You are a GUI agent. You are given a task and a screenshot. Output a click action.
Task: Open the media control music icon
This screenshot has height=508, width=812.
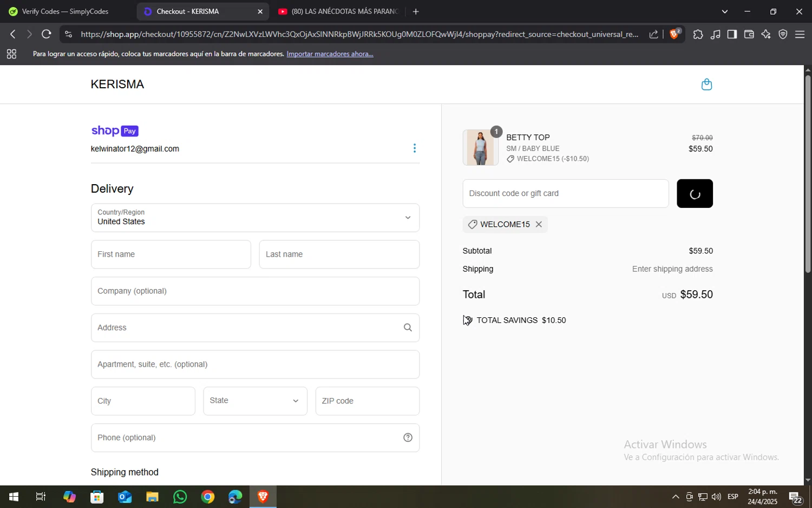tap(715, 34)
